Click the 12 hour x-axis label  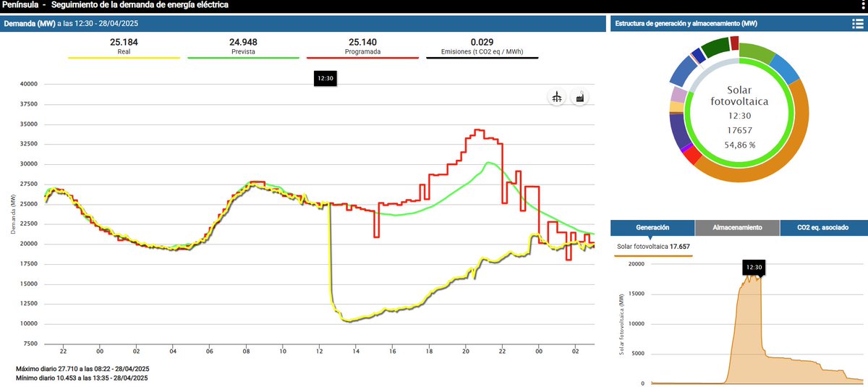(x=319, y=350)
